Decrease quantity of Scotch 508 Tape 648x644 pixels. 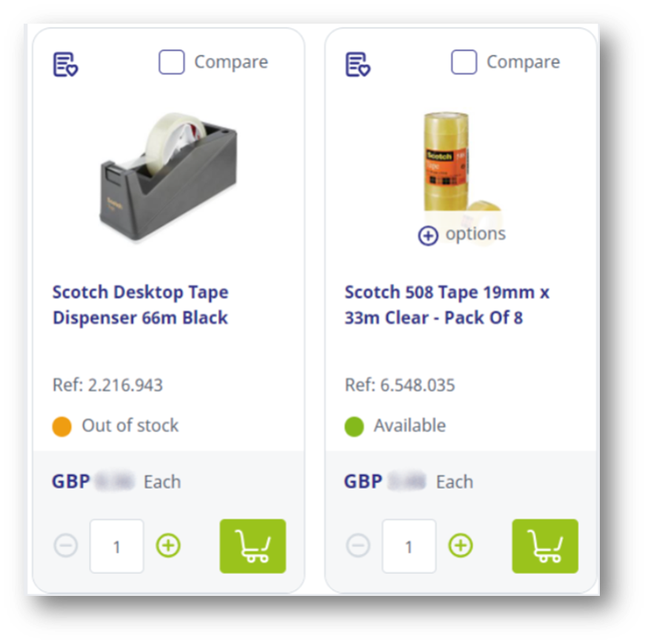point(358,546)
